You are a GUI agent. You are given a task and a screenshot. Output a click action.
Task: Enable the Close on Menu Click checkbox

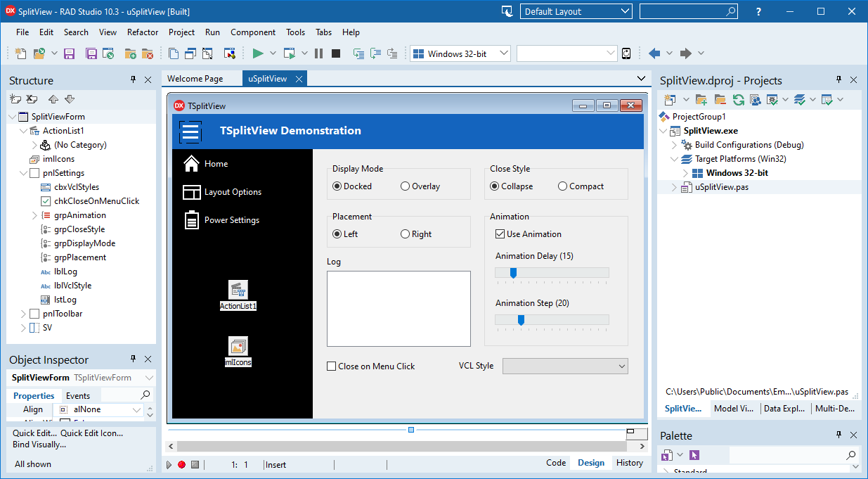click(332, 366)
